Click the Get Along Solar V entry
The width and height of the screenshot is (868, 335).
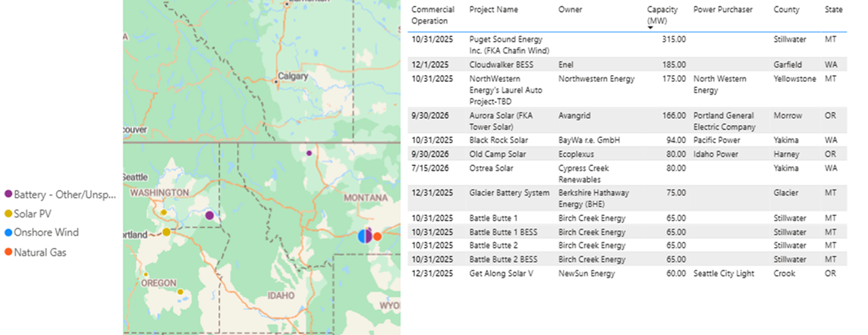click(x=502, y=273)
